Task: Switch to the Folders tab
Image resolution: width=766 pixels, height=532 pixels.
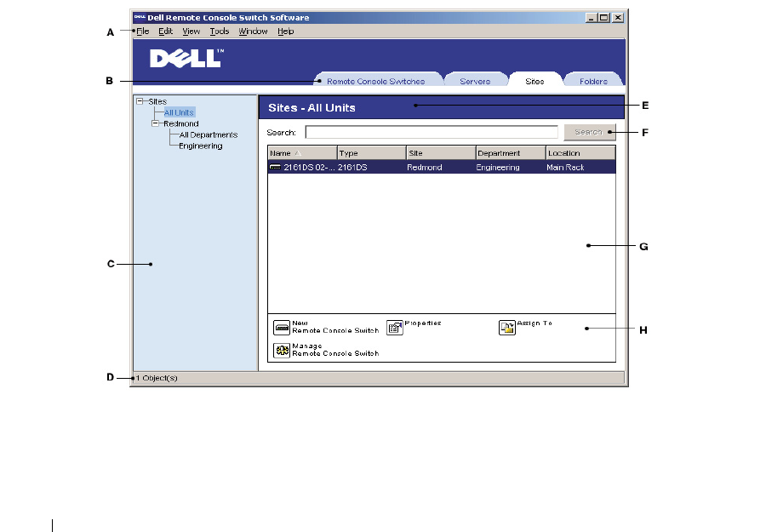Action: pyautogui.click(x=593, y=81)
